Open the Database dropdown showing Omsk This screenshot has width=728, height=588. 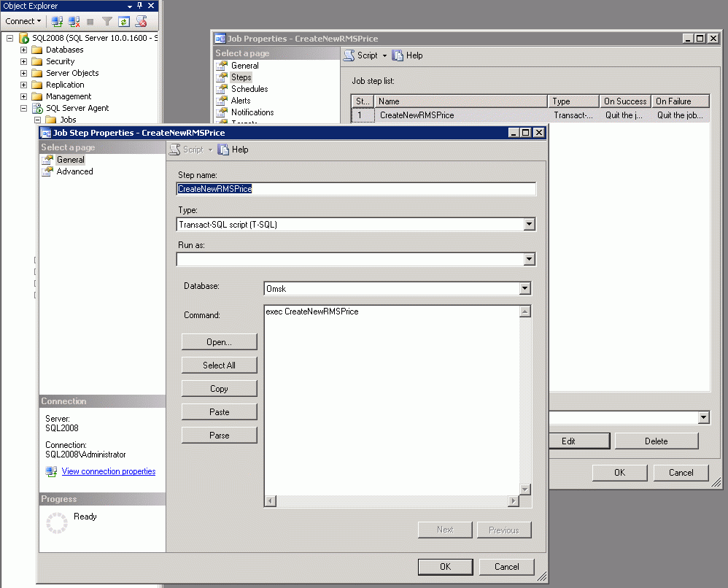[524, 288]
